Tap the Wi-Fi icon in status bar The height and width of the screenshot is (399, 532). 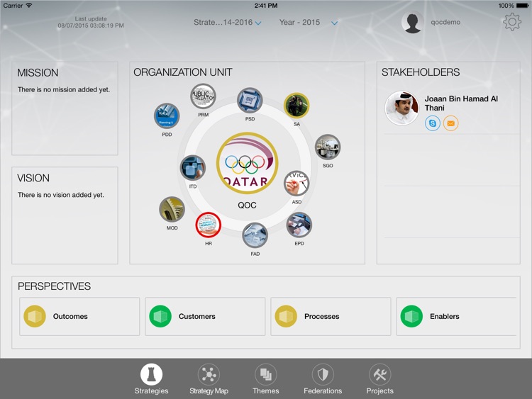[x=29, y=6]
